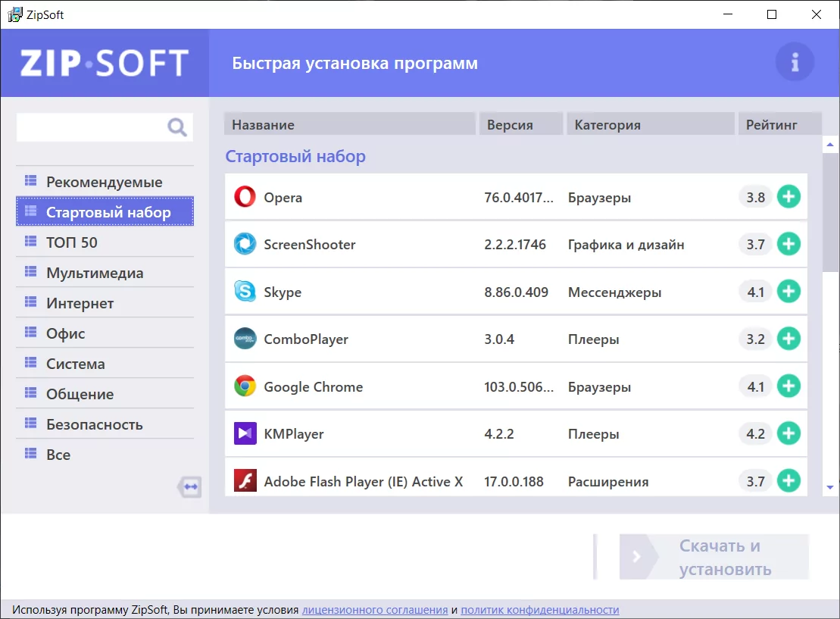Open the Офис category
This screenshot has height=619, width=840.
tap(105, 333)
